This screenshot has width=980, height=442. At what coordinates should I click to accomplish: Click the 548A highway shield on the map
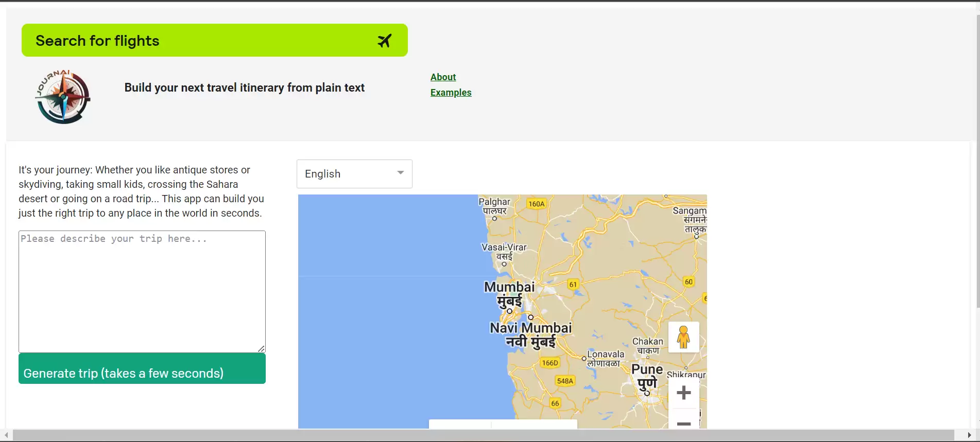565,381
